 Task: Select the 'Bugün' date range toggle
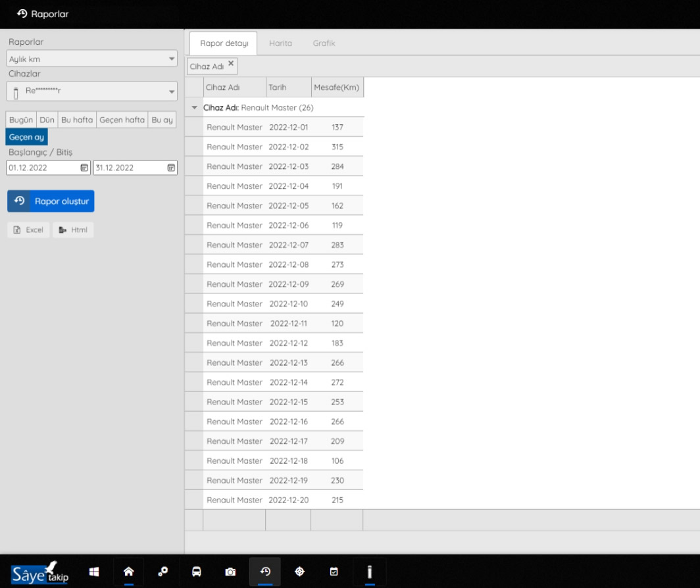pos(21,120)
